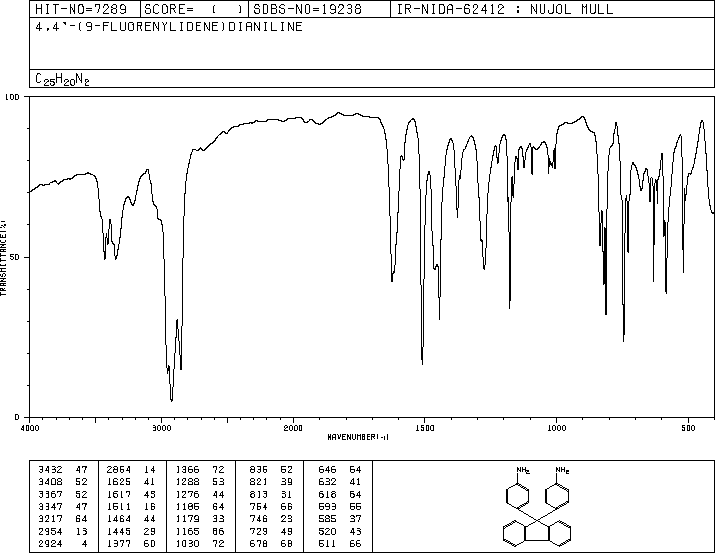Select peak table entry 632
Viewport: 715px width, 553px height.
point(340,482)
